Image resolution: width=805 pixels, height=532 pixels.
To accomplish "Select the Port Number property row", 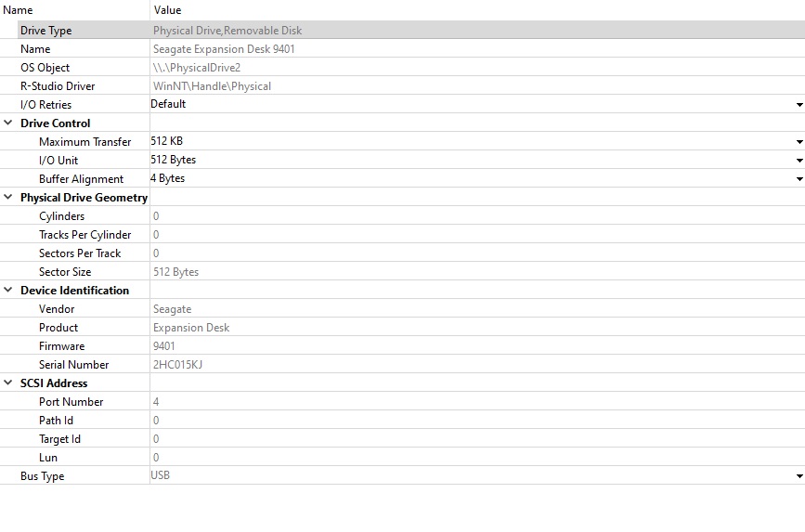I will [x=403, y=402].
